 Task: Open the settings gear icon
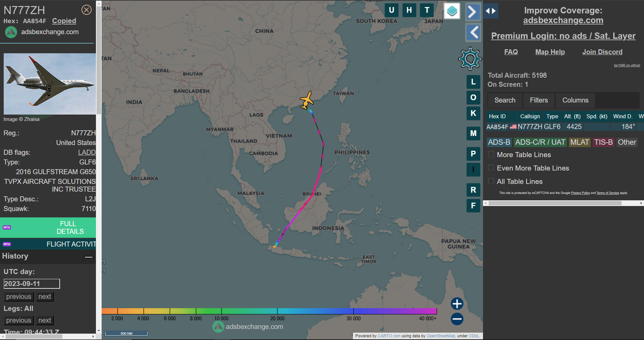point(470,59)
